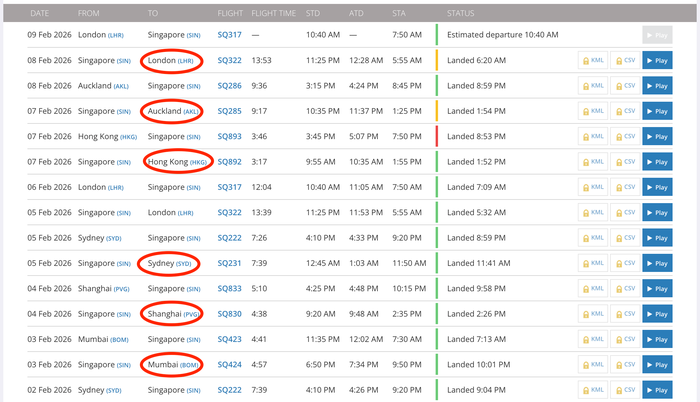Open LHR airport link in 09 Feb row
Image resolution: width=700 pixels, height=402 pixels.
116,35
